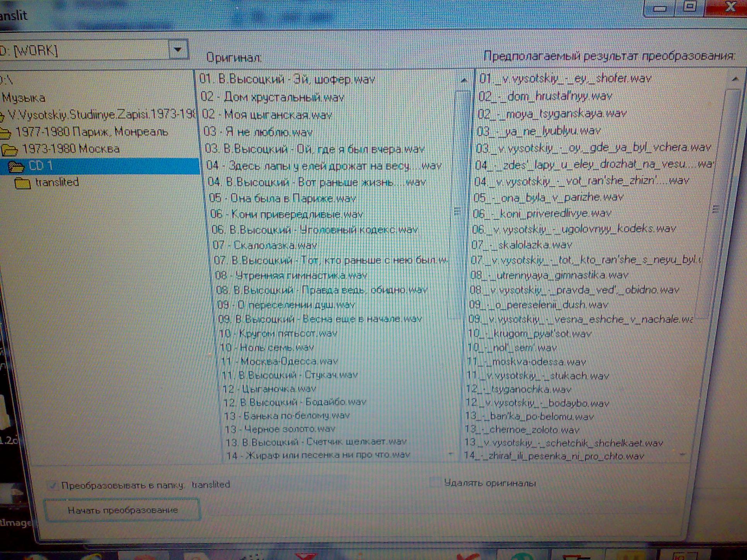Screen dimensions: 747x560
Task: Select file 02 - Дом хрустальный.wav
Action: [x=272, y=97]
